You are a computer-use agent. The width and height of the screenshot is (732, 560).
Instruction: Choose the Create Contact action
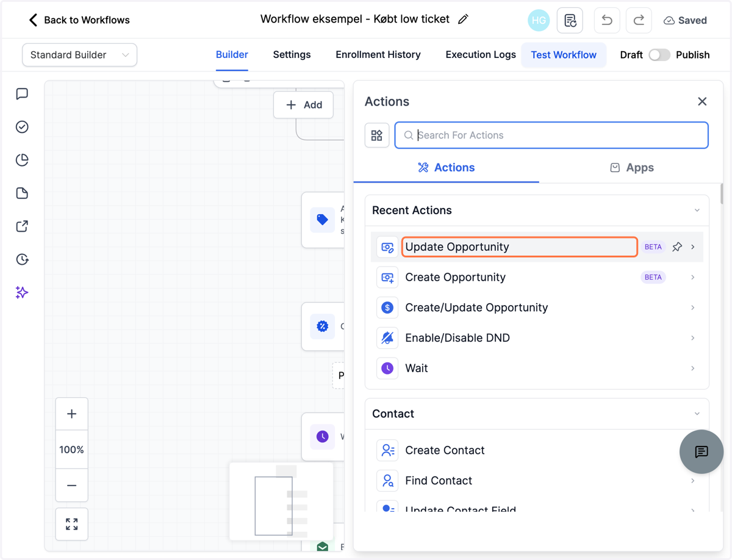tap(445, 450)
